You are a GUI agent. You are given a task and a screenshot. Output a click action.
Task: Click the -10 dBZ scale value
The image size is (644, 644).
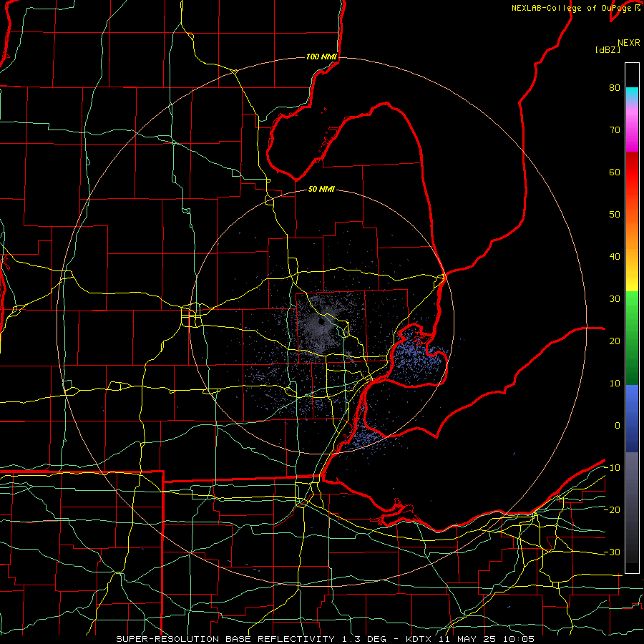click(612, 468)
